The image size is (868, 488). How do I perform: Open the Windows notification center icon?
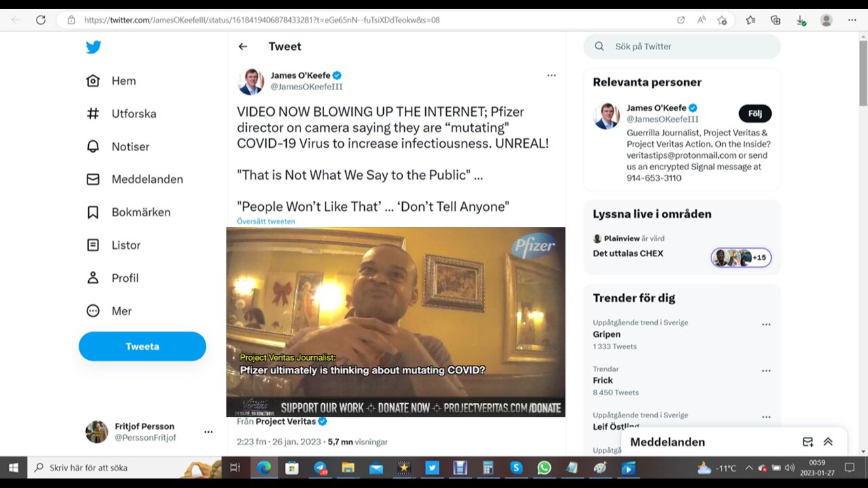coord(849,468)
